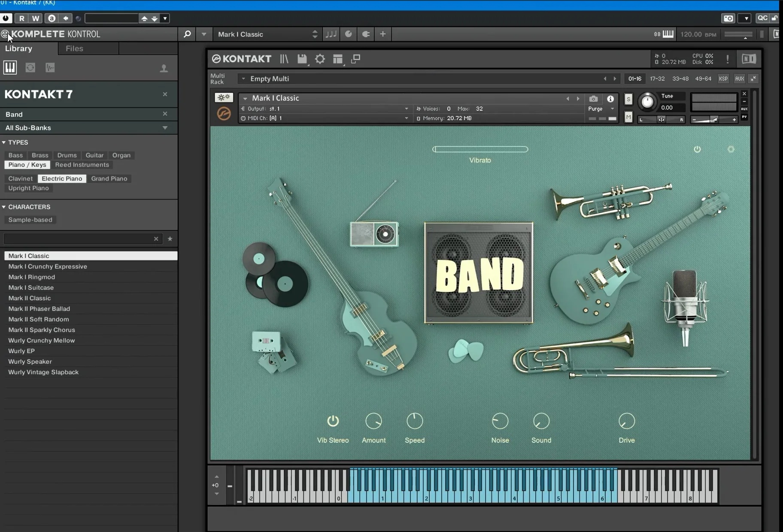The width and height of the screenshot is (783, 532).
Task: Select the loops icon in Library
Action: [30, 67]
